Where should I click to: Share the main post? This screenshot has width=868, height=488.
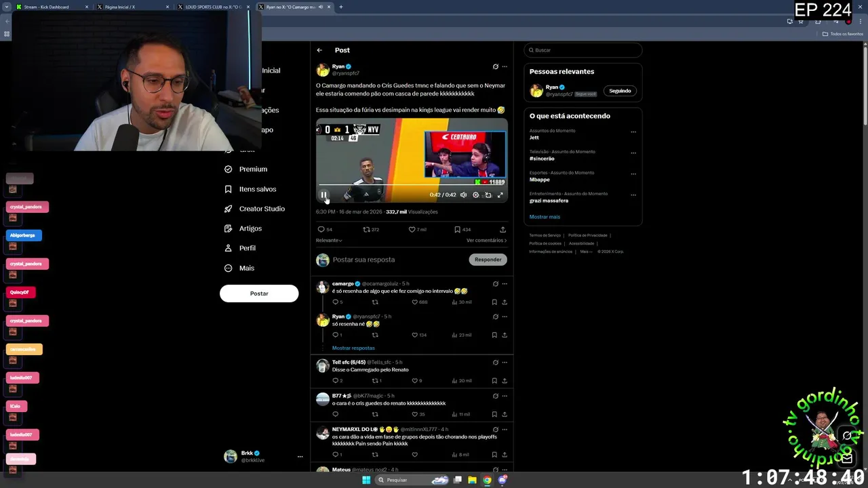(x=502, y=230)
